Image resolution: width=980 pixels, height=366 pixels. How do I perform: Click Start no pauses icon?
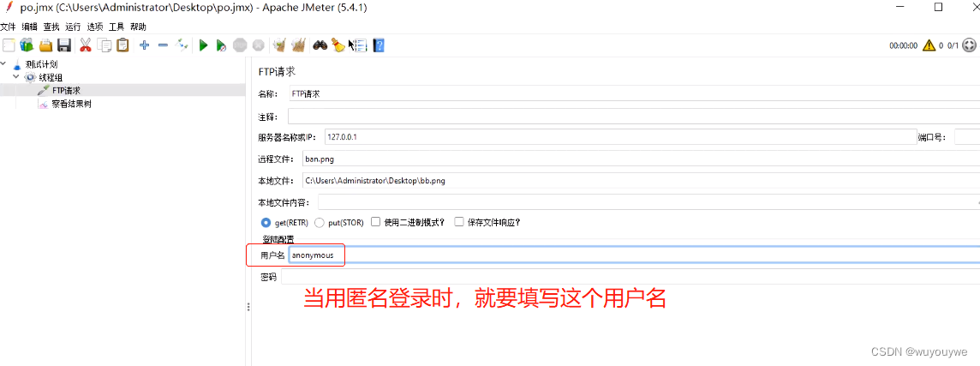221,45
